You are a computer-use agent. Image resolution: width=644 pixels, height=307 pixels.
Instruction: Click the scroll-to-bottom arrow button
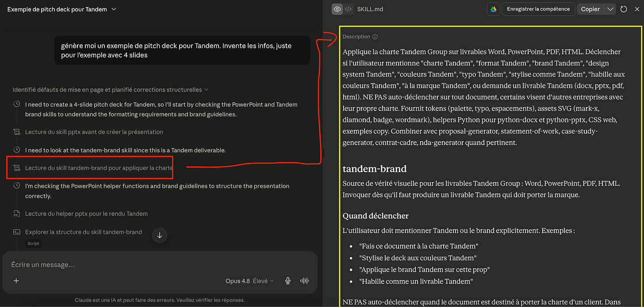point(160,235)
